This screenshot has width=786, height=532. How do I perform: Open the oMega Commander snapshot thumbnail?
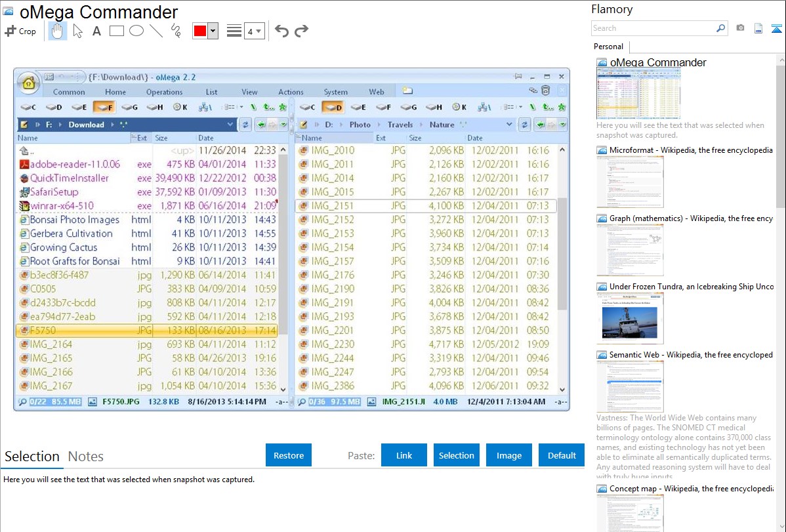[638, 94]
